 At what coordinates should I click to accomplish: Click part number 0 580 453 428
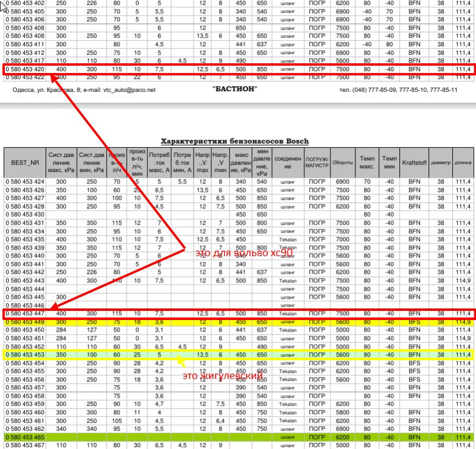(x=25, y=207)
